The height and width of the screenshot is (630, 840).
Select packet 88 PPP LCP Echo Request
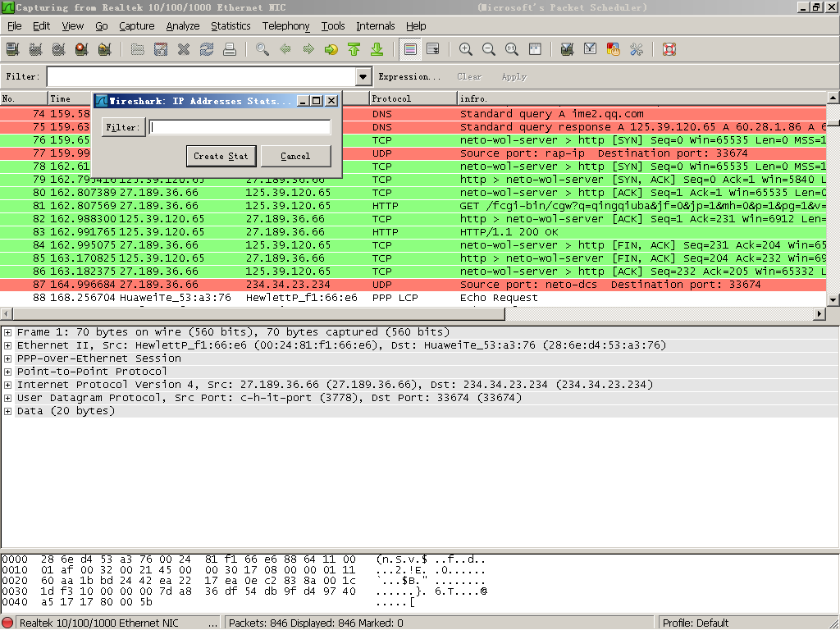pyautogui.click(x=413, y=298)
